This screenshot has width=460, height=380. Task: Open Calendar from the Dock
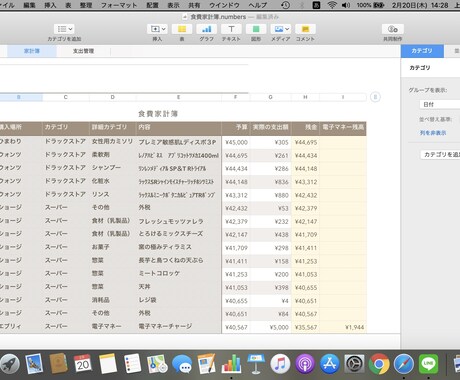(83, 364)
